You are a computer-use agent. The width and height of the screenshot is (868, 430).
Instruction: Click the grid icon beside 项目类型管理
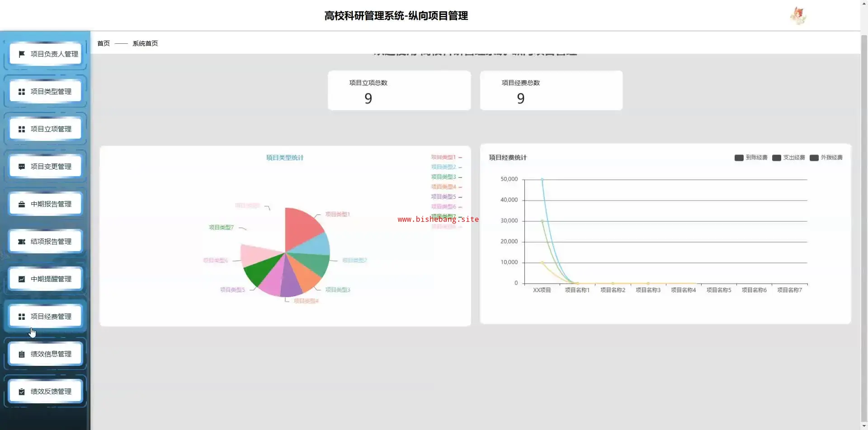(x=21, y=92)
